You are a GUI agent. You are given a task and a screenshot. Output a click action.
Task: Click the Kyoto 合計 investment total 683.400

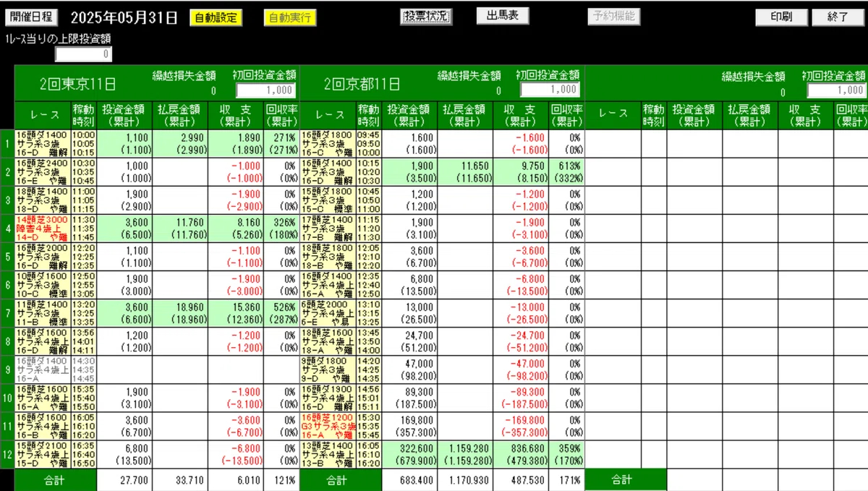coord(416,480)
